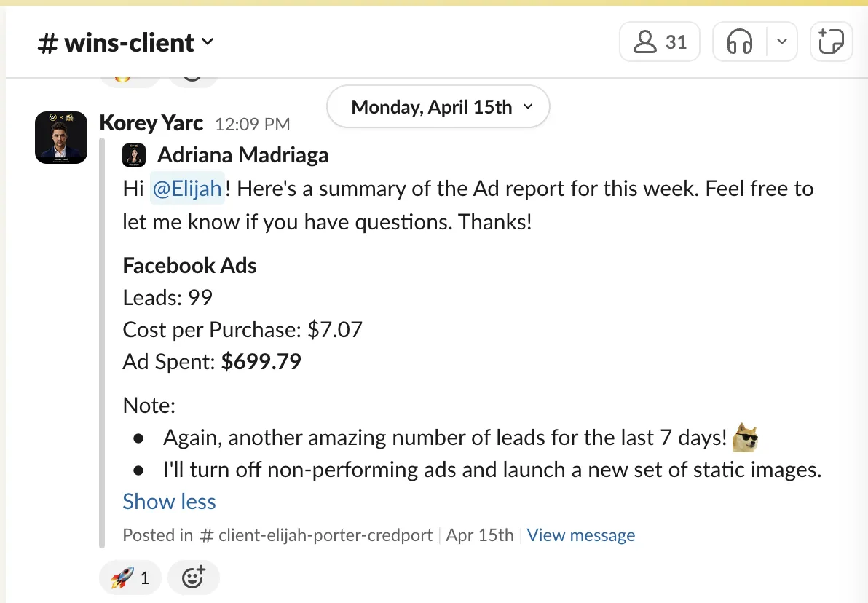Open the canvas icon in header
The height and width of the screenshot is (603, 868).
831,42
